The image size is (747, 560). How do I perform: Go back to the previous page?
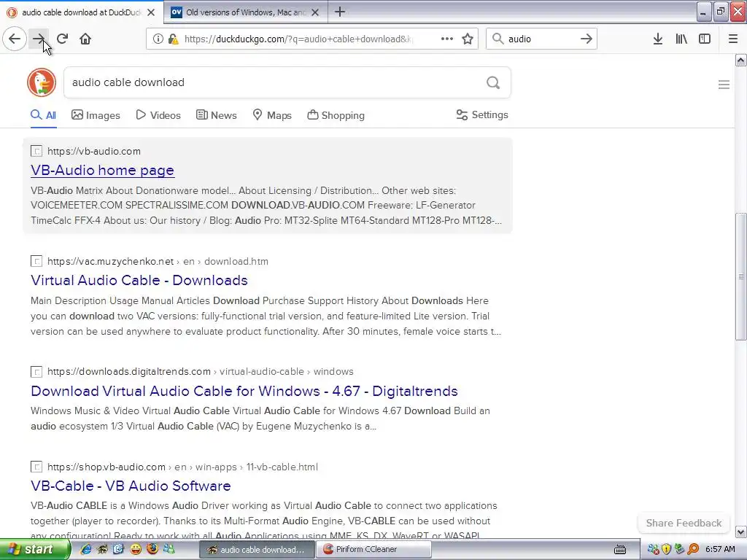pos(15,39)
